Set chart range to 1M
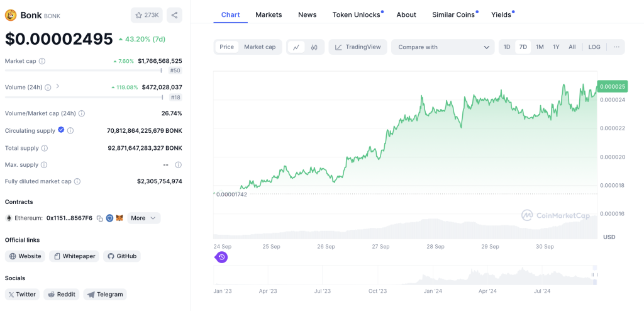The image size is (644, 311). (x=540, y=47)
